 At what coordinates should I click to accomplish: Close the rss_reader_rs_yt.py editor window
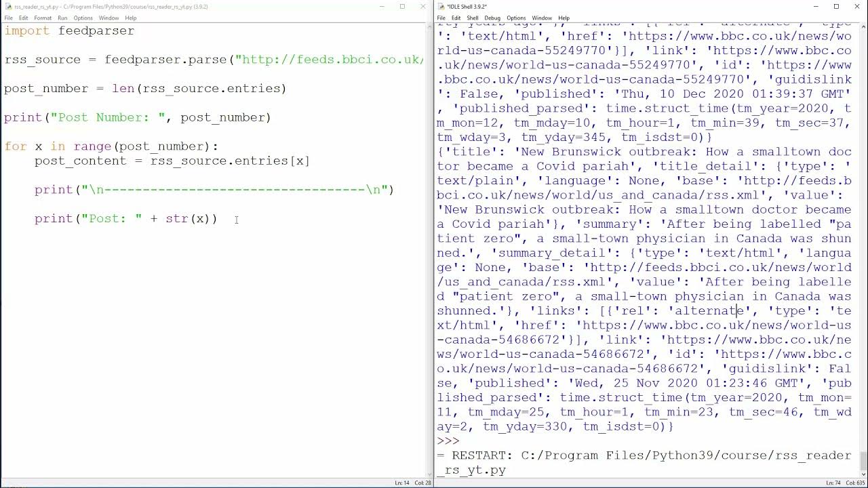422,7
